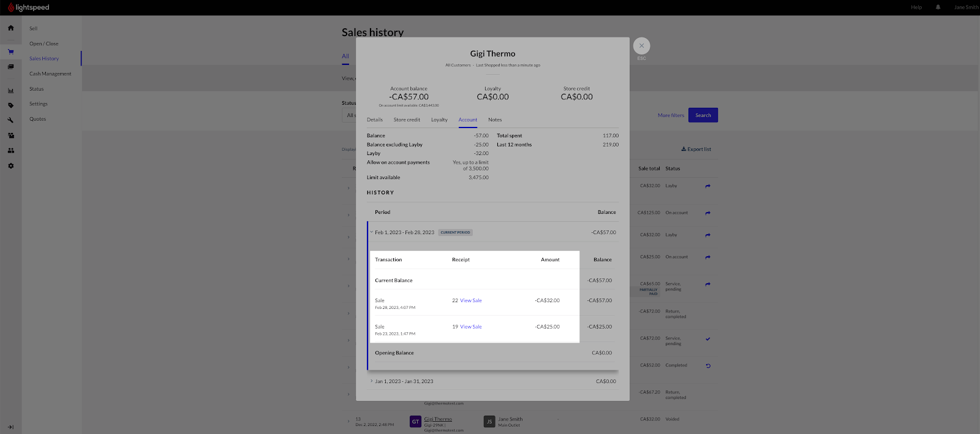Click the Limit available value 3,475.00

pos(478,178)
